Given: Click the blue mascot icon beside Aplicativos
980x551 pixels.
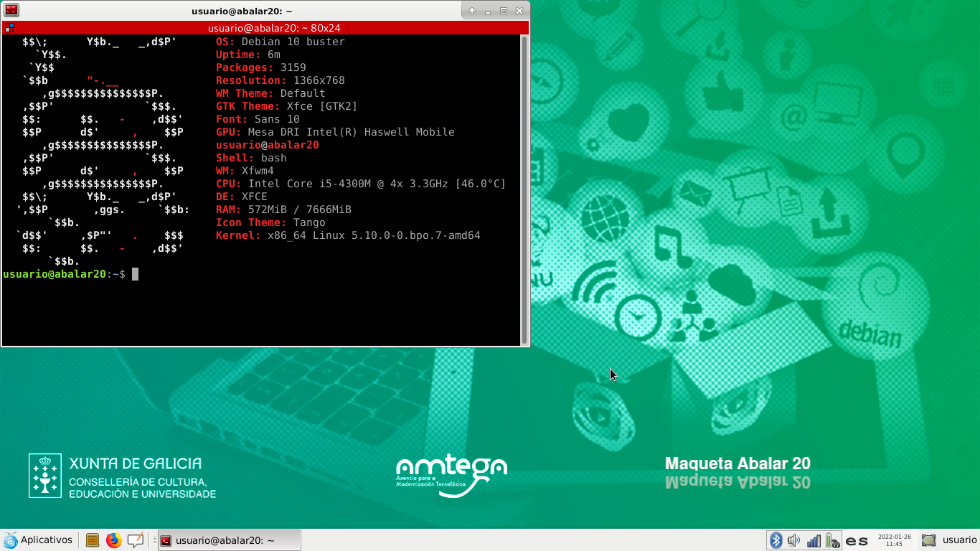Looking at the screenshot, I should point(11,540).
